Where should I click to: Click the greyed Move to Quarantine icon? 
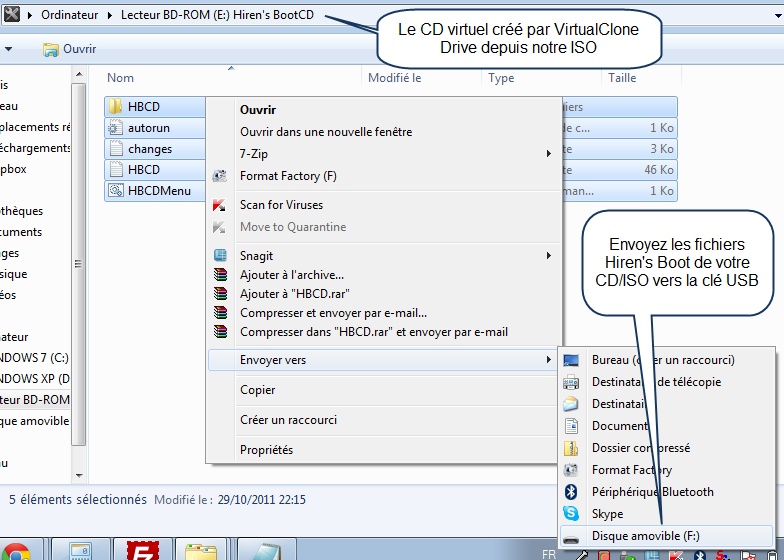pyautogui.click(x=220, y=227)
